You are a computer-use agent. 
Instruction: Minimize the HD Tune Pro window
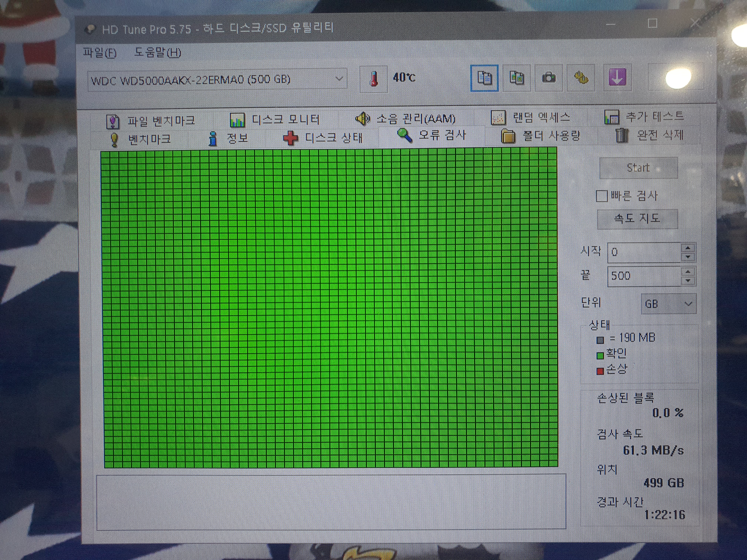coord(610,24)
